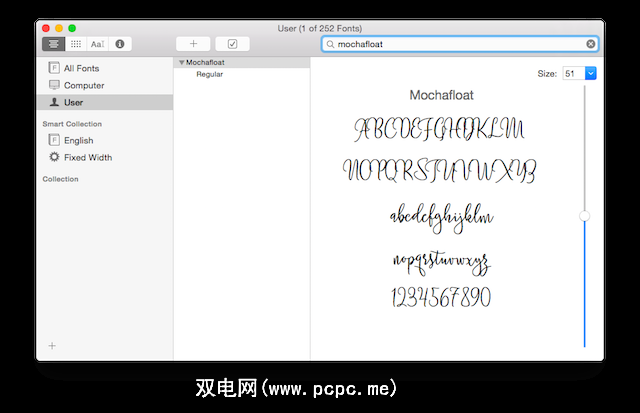Clear the mochafloat search text
This screenshot has width=640, height=413.
point(591,44)
